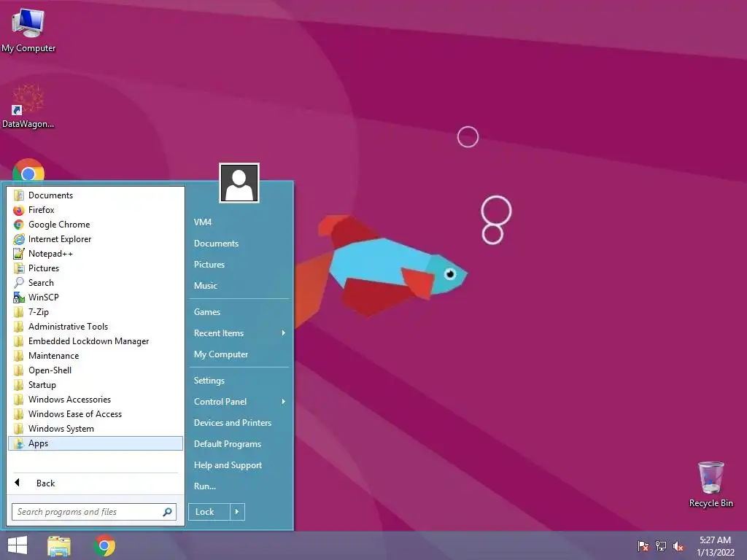The width and height of the screenshot is (747, 560).
Task: Expand the Embedded Lockdown Manager folder
Action: point(96,341)
